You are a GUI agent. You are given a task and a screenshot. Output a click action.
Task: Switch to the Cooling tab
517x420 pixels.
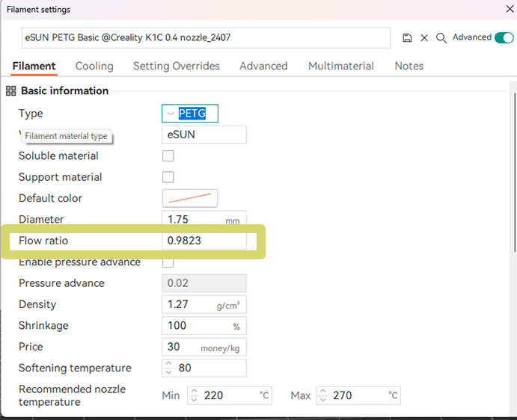[94, 66]
